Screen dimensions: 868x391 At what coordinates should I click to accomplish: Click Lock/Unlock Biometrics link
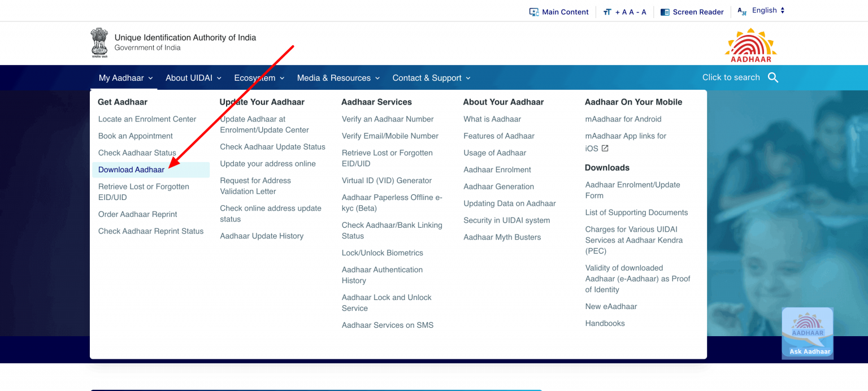pyautogui.click(x=382, y=253)
